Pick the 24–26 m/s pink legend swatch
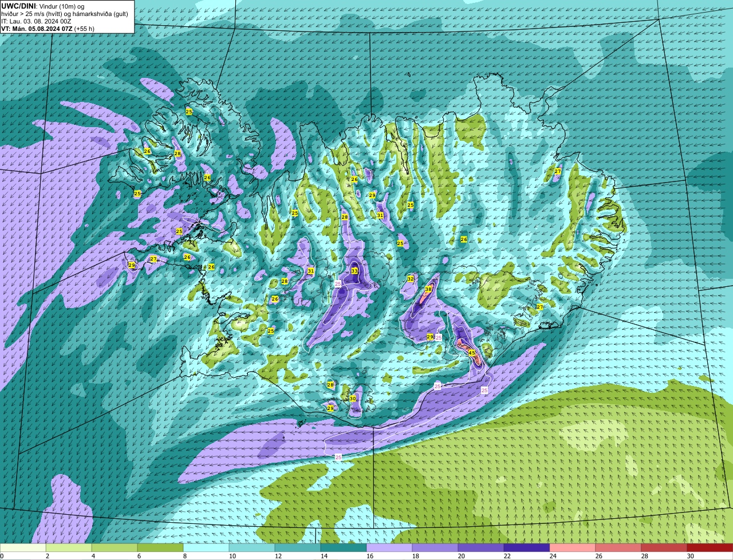 pos(573,548)
